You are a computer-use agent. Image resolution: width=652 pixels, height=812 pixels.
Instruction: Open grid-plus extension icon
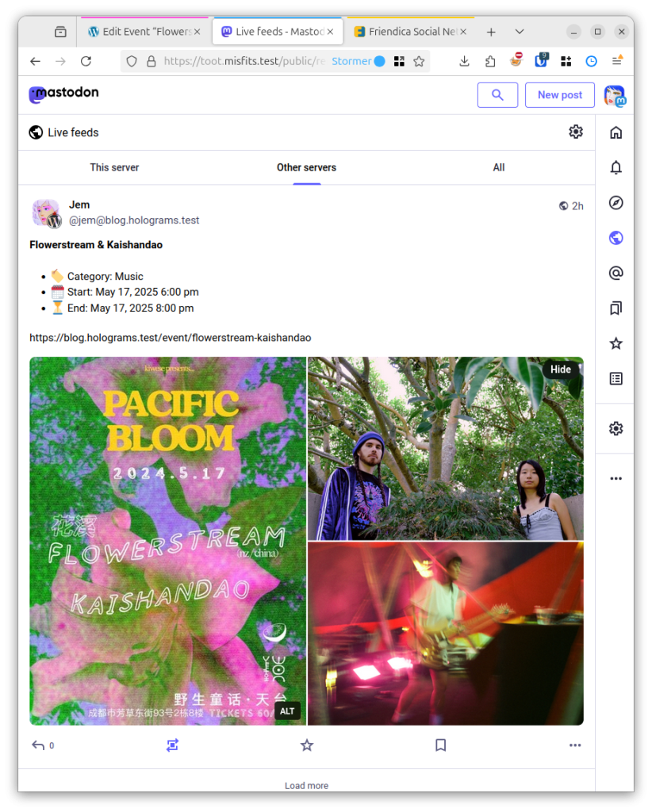[x=566, y=61]
